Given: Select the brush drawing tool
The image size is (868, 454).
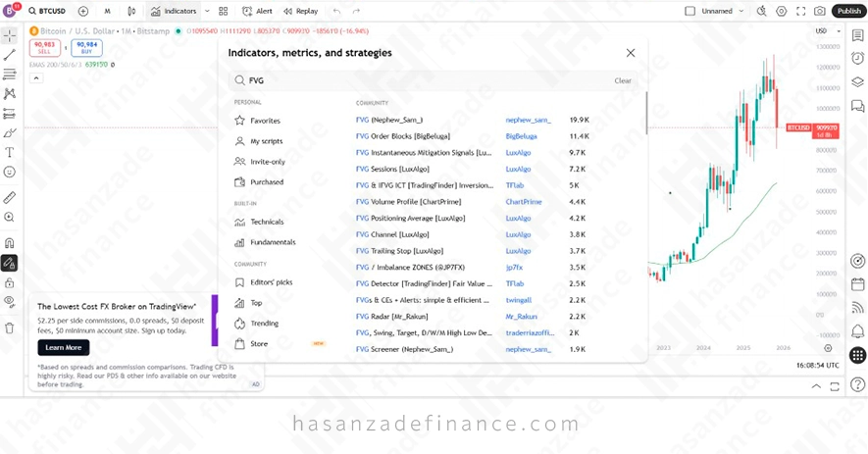Looking at the screenshot, I should [x=10, y=133].
